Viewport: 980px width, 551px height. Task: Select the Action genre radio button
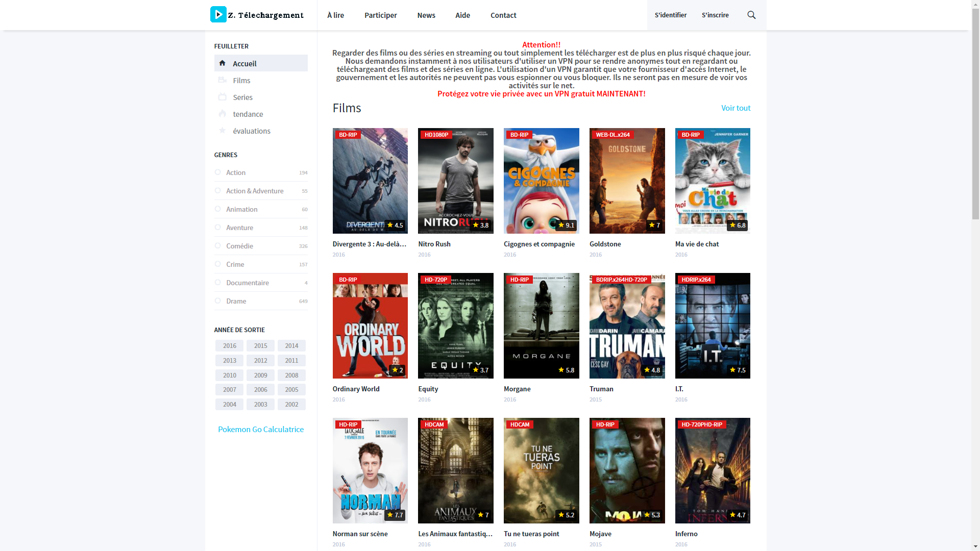(x=218, y=172)
